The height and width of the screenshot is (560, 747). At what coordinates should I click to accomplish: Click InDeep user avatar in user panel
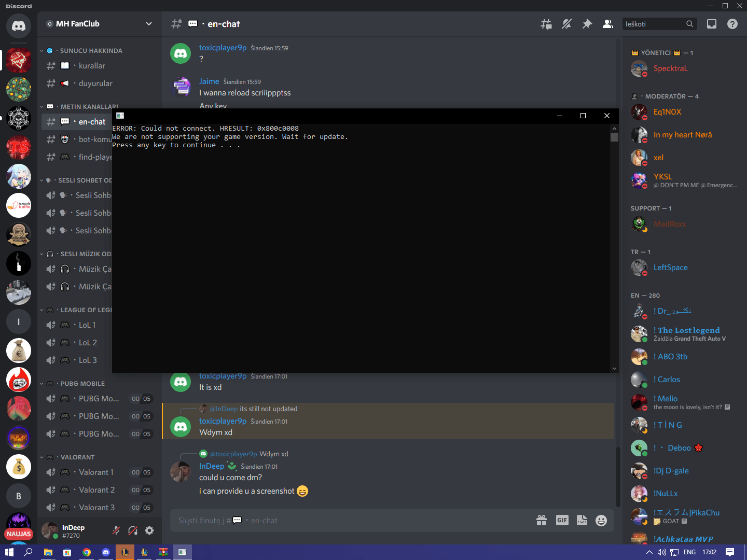click(x=50, y=530)
